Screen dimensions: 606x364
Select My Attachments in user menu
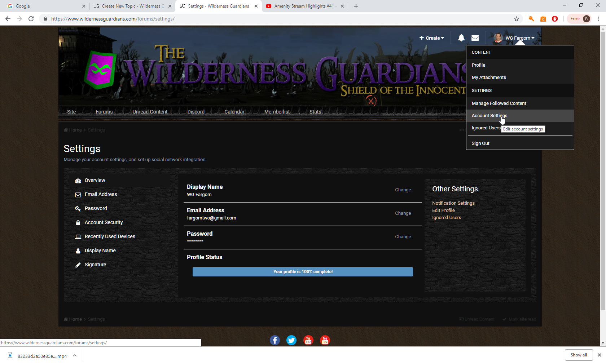pyautogui.click(x=520, y=77)
